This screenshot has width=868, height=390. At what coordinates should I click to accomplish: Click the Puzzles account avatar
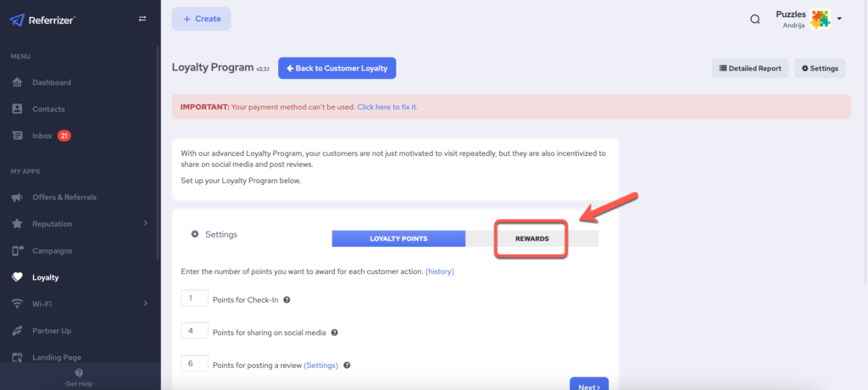point(820,19)
